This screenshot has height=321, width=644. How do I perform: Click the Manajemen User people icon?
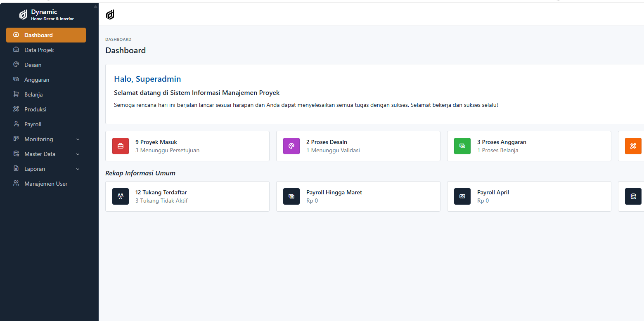tap(16, 184)
